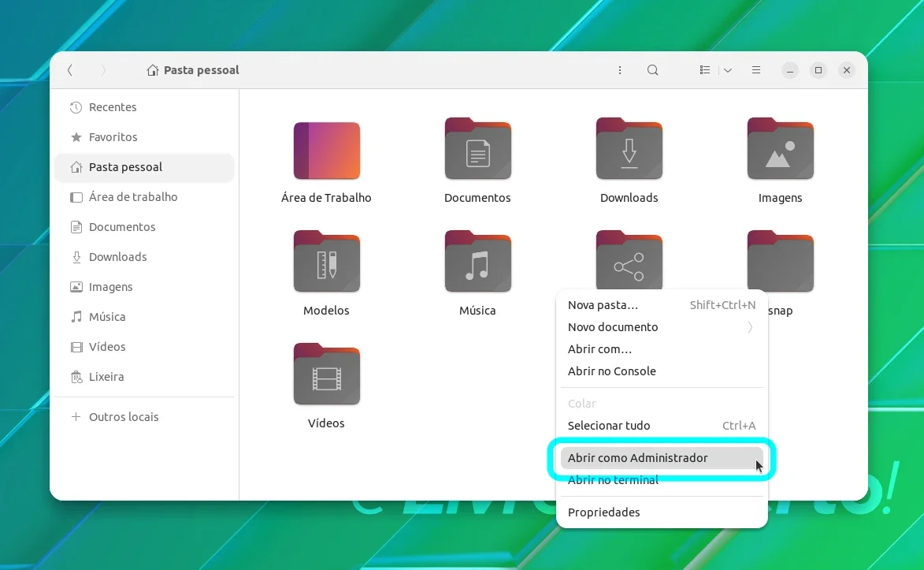Open the three-dot path options menu
This screenshot has height=570, width=924.
pyautogui.click(x=619, y=70)
